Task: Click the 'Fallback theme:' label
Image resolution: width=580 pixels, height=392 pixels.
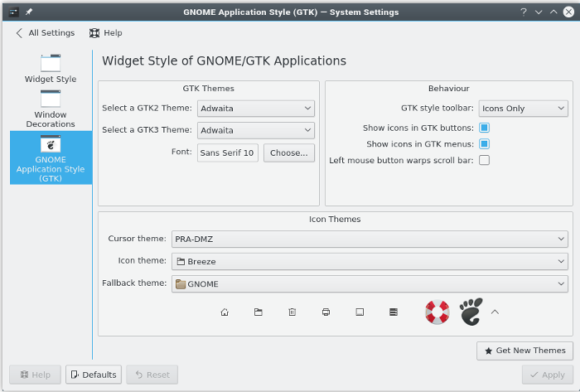Action: [134, 283]
